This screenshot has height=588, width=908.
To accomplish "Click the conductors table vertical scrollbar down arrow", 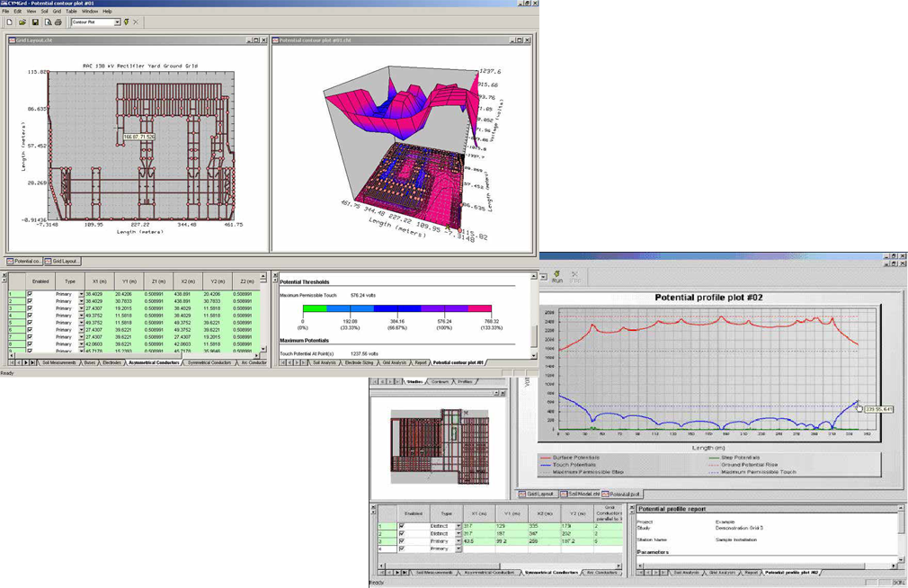I will pyautogui.click(x=263, y=349).
